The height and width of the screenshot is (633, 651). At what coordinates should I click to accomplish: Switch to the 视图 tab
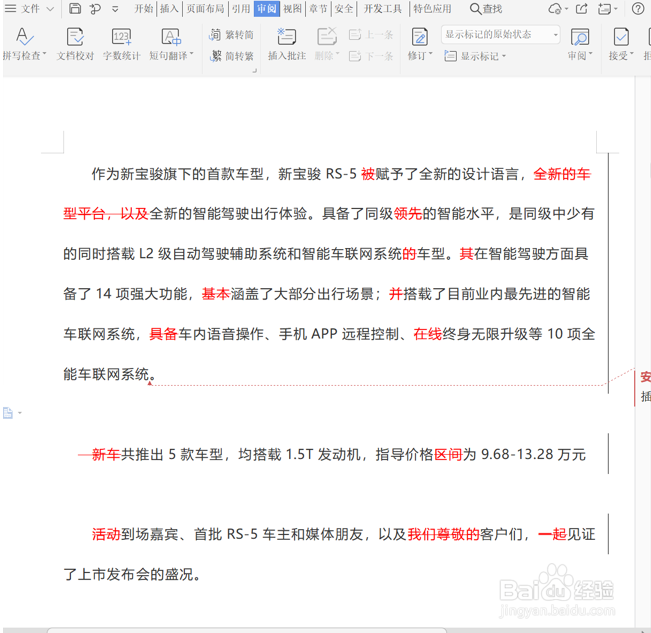292,8
